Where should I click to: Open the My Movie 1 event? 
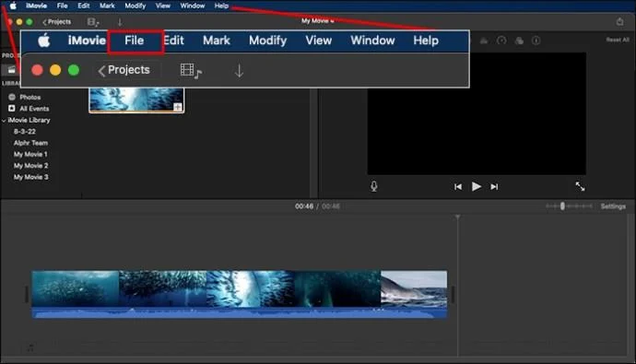pyautogui.click(x=30, y=155)
